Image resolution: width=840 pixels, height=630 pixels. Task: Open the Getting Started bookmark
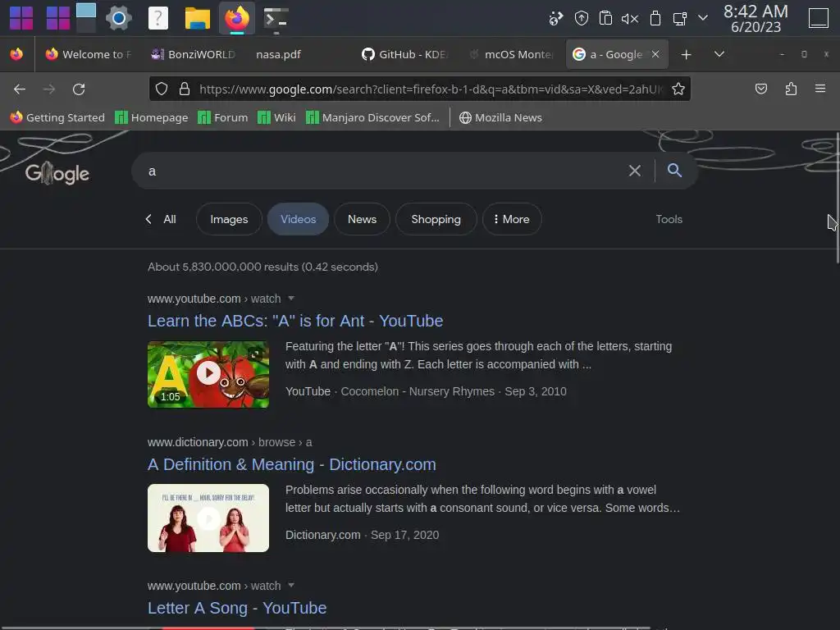coord(57,117)
